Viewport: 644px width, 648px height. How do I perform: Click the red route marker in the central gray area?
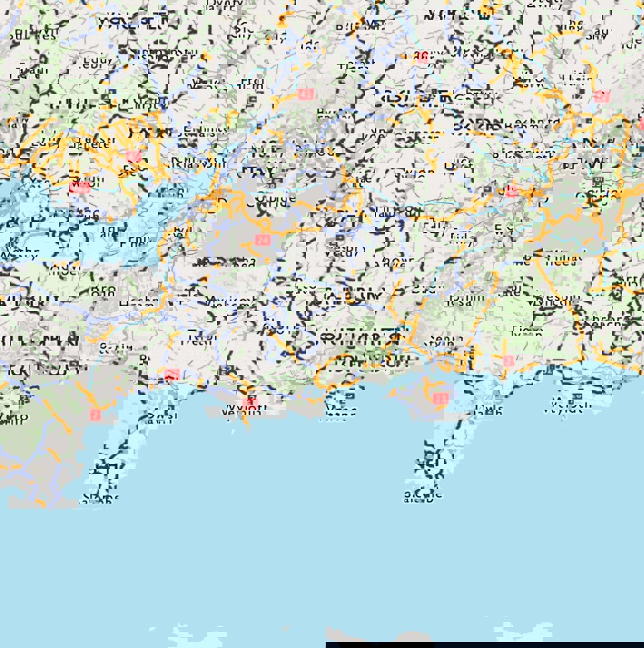tap(263, 239)
